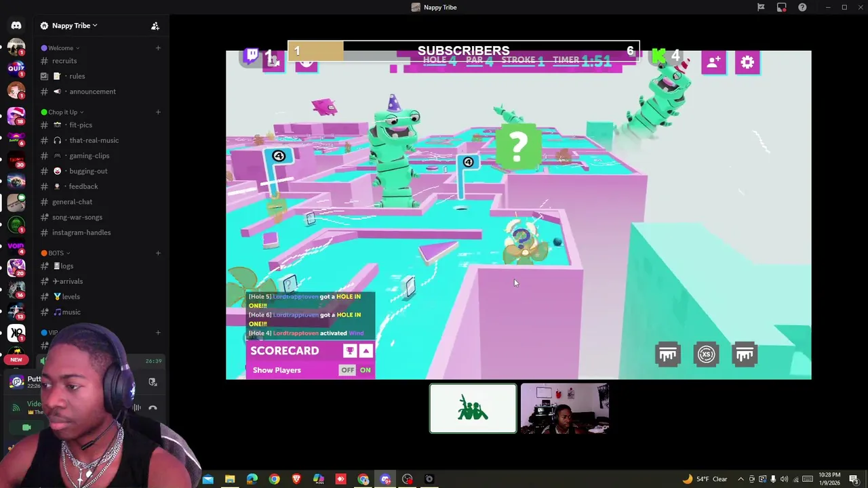
Task: Open Discord Help question mark icon
Action: pyautogui.click(x=802, y=7)
